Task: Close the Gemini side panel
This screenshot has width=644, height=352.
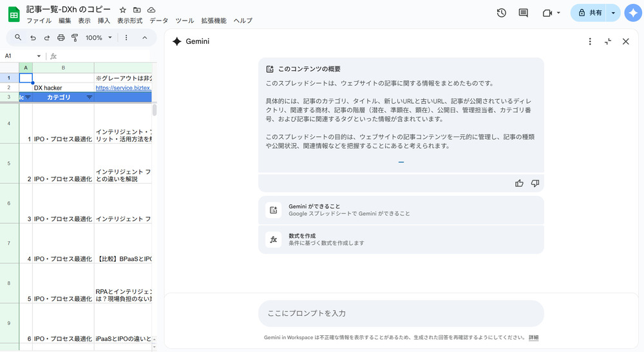Action: click(x=625, y=41)
